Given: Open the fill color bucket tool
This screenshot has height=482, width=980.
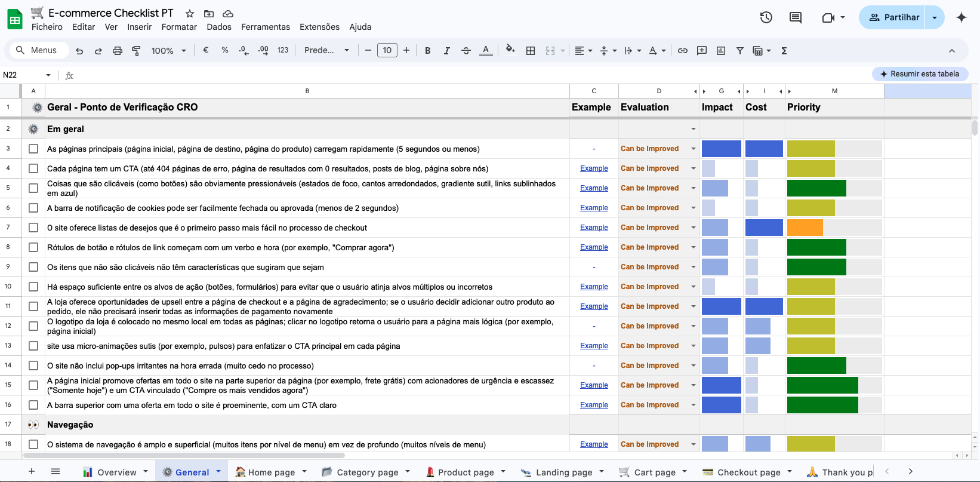Looking at the screenshot, I should (510, 50).
